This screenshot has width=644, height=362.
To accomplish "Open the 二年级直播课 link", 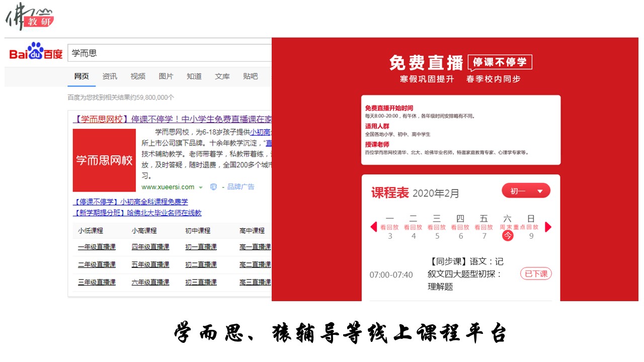I will pos(97,264).
